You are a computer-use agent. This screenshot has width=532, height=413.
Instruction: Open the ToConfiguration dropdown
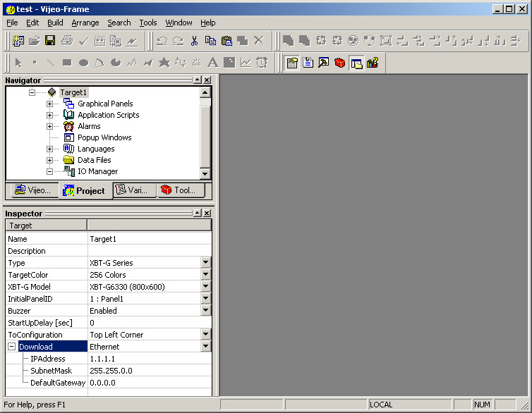pos(205,334)
